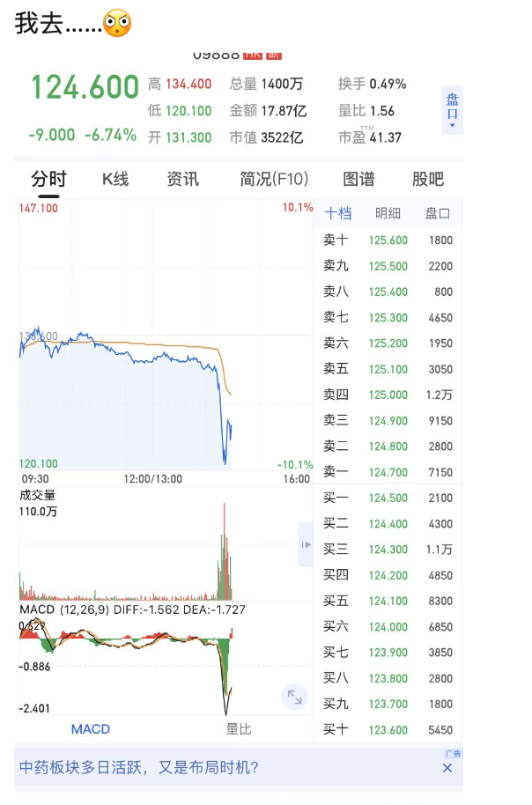Close the 中药板块 ad banner
This screenshot has height=805, width=532.
(x=447, y=768)
